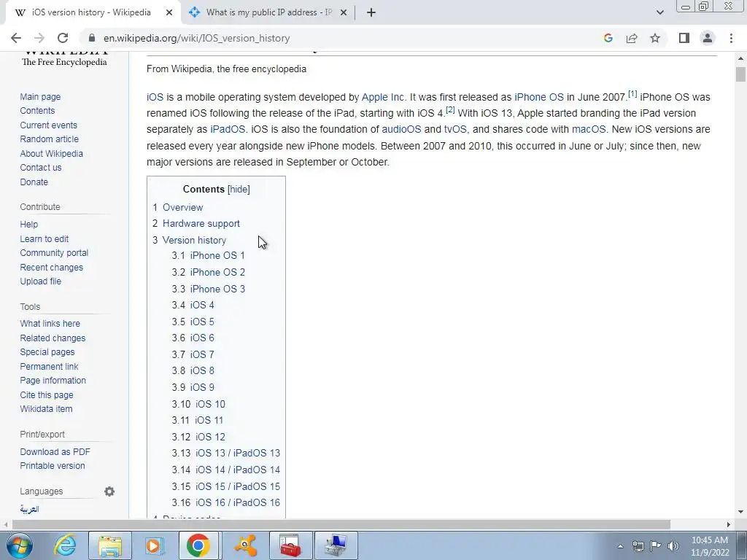Jump to iOS 7 subsection
The image size is (747, 560).
tap(202, 355)
